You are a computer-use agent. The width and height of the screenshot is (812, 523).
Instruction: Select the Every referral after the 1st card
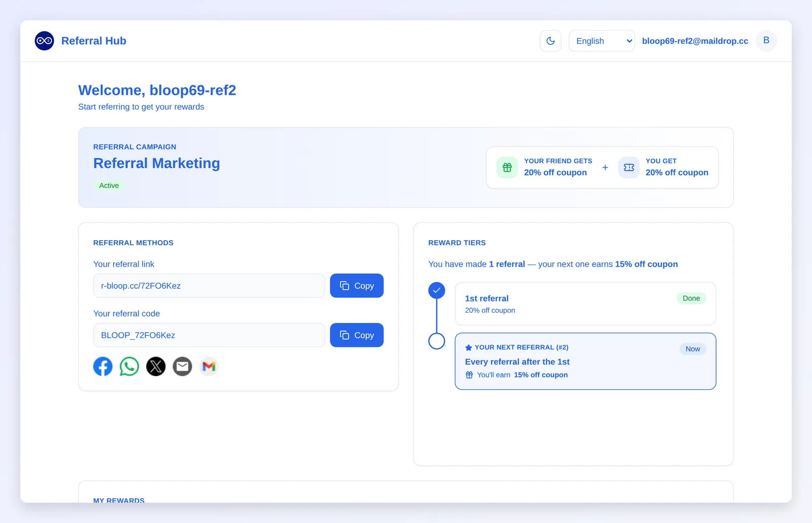[x=586, y=361]
